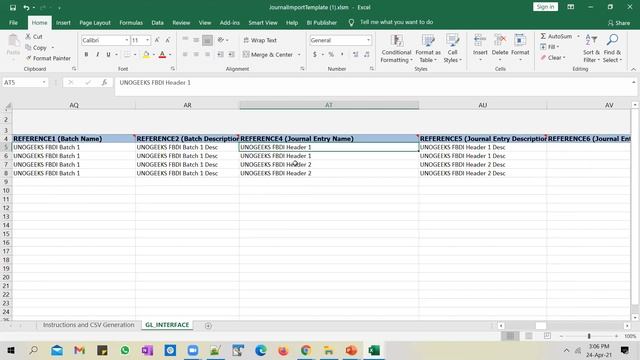
Task: Save the workbook with the floppy icon
Action: pos(13,7)
